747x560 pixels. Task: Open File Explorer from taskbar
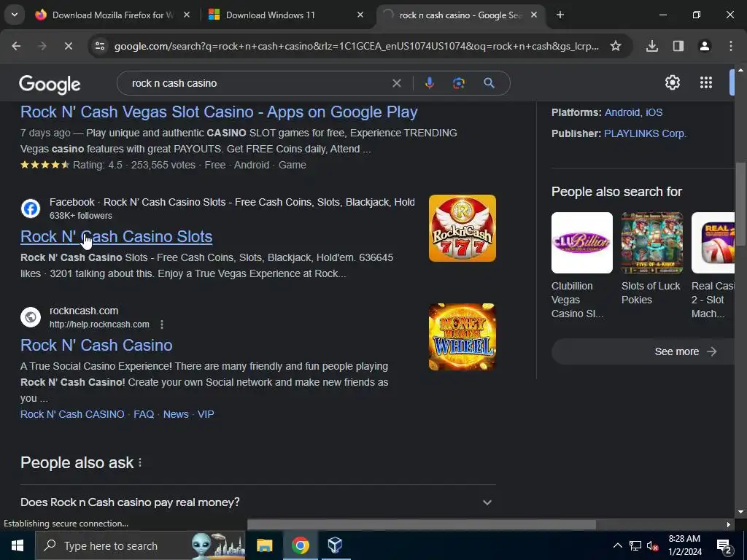tap(264, 545)
